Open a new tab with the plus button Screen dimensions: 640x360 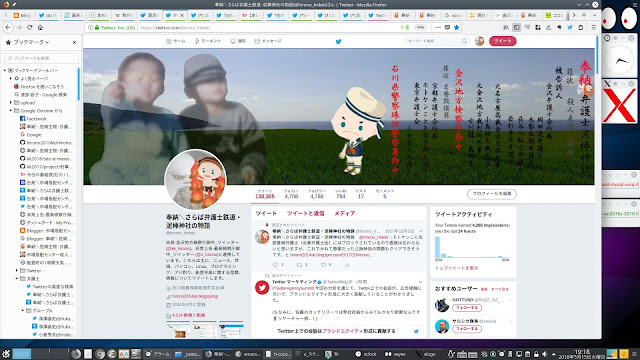click(584, 15)
